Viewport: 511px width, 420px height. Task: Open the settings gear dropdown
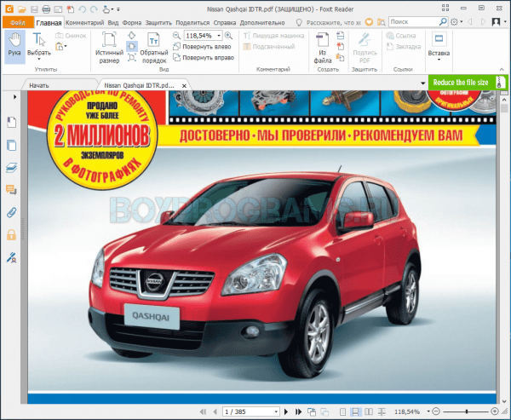(x=456, y=22)
